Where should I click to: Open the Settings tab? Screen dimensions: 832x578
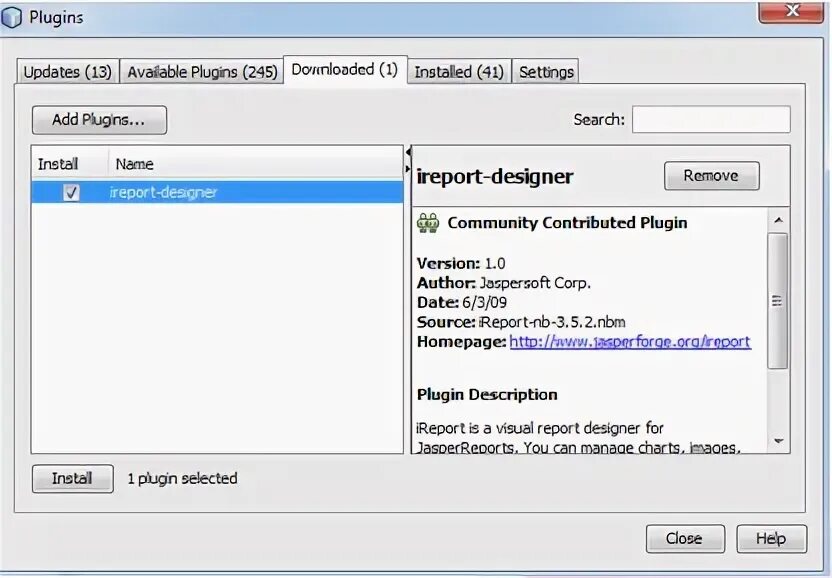click(546, 72)
